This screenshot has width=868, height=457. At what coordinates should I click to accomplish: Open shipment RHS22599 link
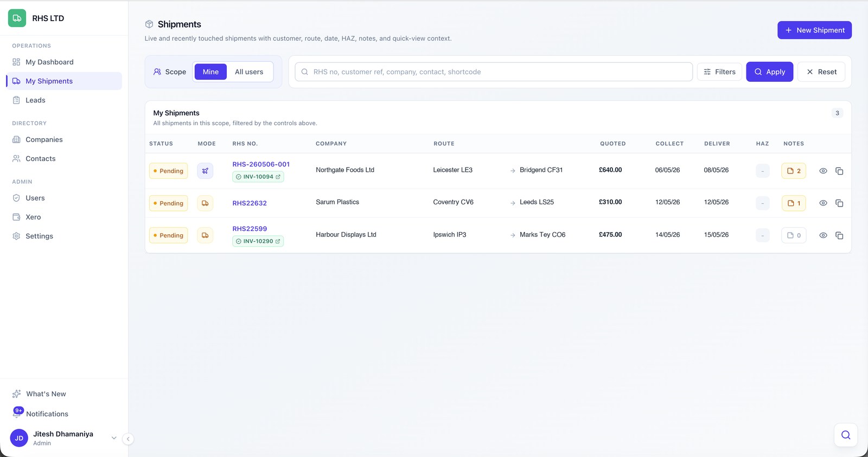(250, 229)
